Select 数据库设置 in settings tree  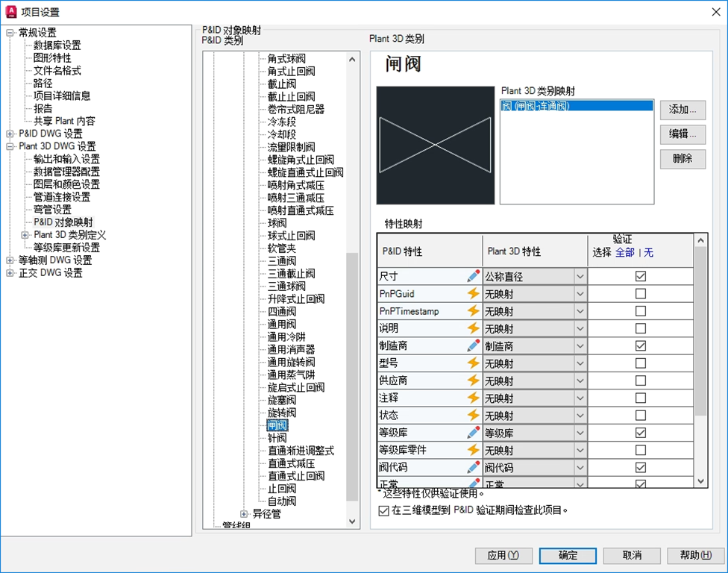(57, 45)
